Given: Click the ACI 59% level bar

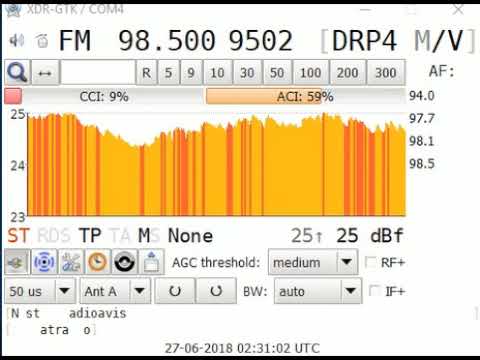Looking at the screenshot, I should tap(305, 97).
